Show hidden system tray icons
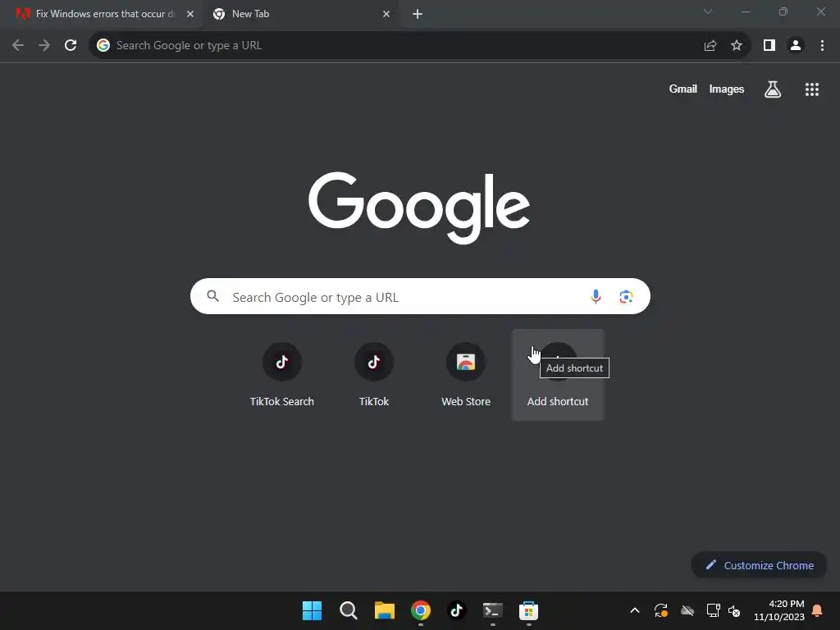This screenshot has height=630, width=840. 635,610
